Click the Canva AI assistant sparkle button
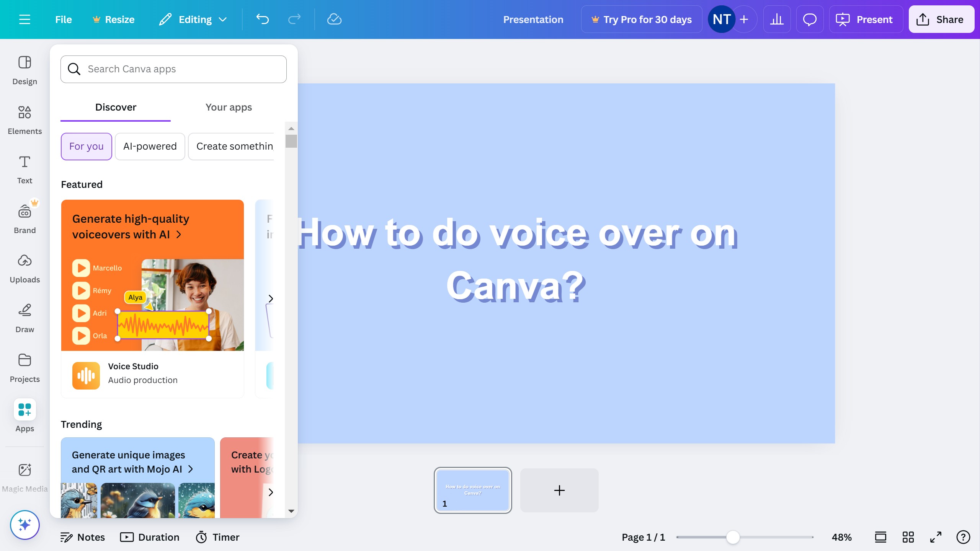Image resolution: width=980 pixels, height=551 pixels. [24, 525]
